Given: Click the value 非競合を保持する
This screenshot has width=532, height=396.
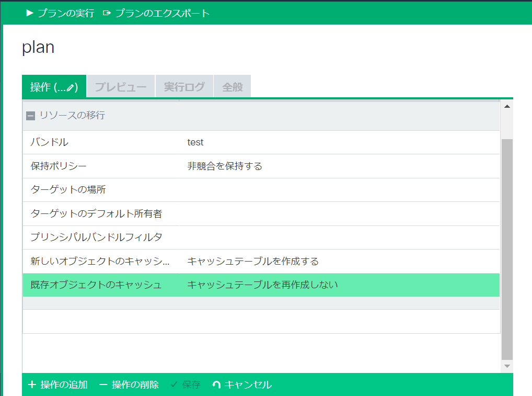Looking at the screenshot, I should click(225, 166).
